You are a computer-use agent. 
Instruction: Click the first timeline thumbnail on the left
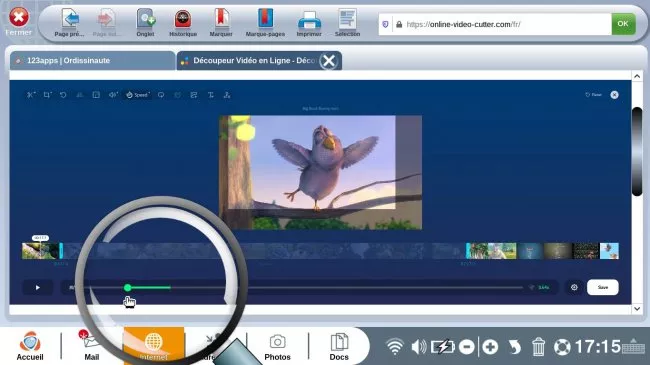pyautogui.click(x=32, y=251)
